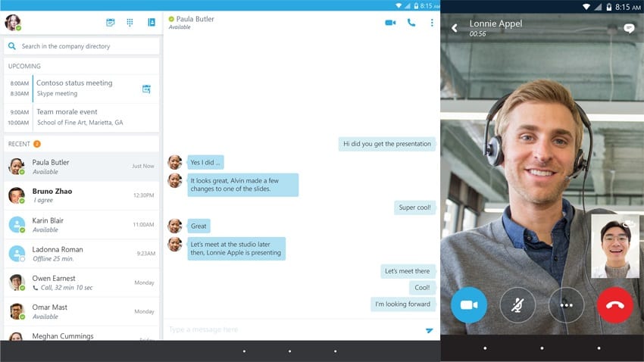Click the "Let's meet there" message bubble
Viewport: 644px width, 362px height.
(408, 271)
